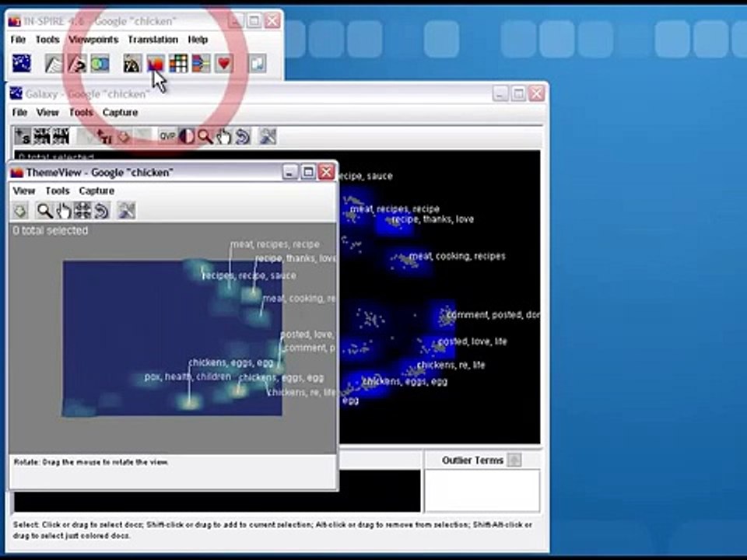Click 'posted, love, life' label in Galaxy
Screen dimensions: 747x560
coord(472,341)
